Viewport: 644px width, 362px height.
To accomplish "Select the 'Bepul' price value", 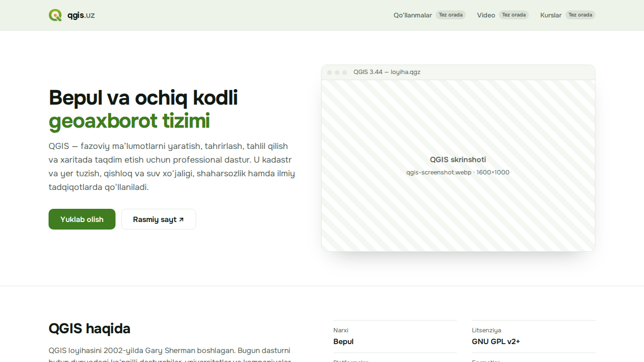I will coord(343,342).
